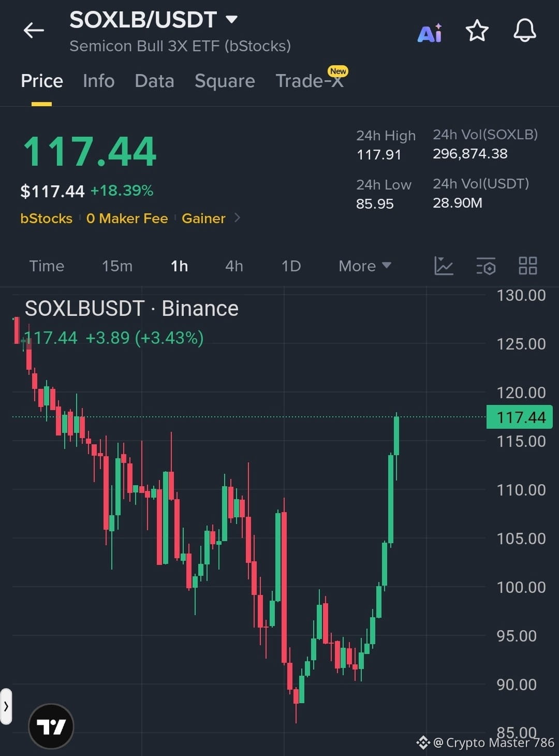Select the 4h timeframe
Image resolution: width=559 pixels, height=756 pixels.
point(234,266)
